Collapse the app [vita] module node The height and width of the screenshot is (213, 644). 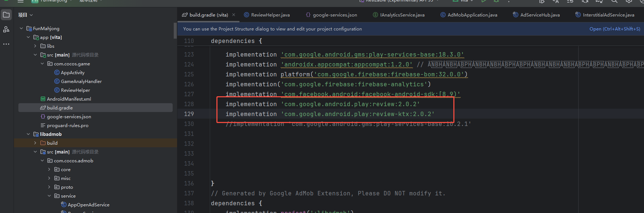(x=28, y=37)
